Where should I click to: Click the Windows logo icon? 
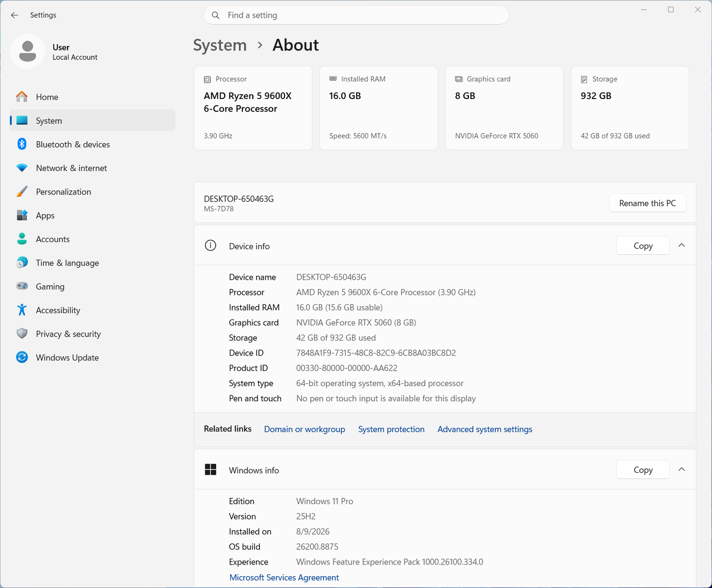(210, 470)
